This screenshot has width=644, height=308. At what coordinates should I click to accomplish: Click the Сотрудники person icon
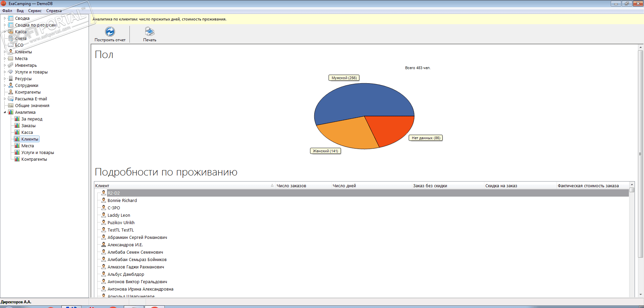(x=11, y=85)
